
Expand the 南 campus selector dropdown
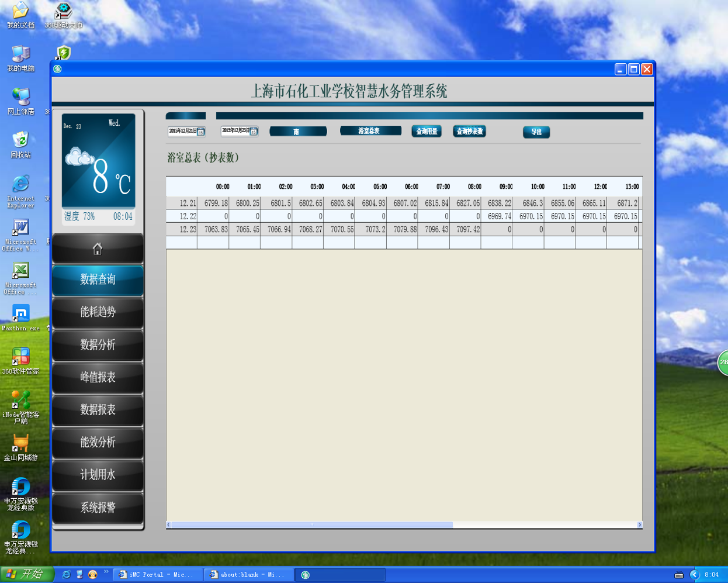pyautogui.click(x=298, y=132)
